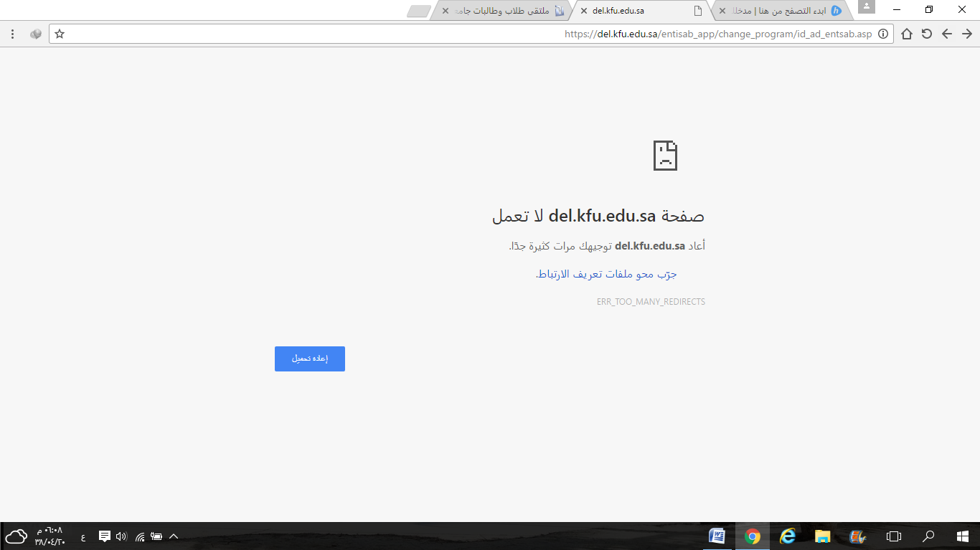Open the جرّب محو ملفات تعريف الارتباط link
980x550 pixels.
point(607,274)
